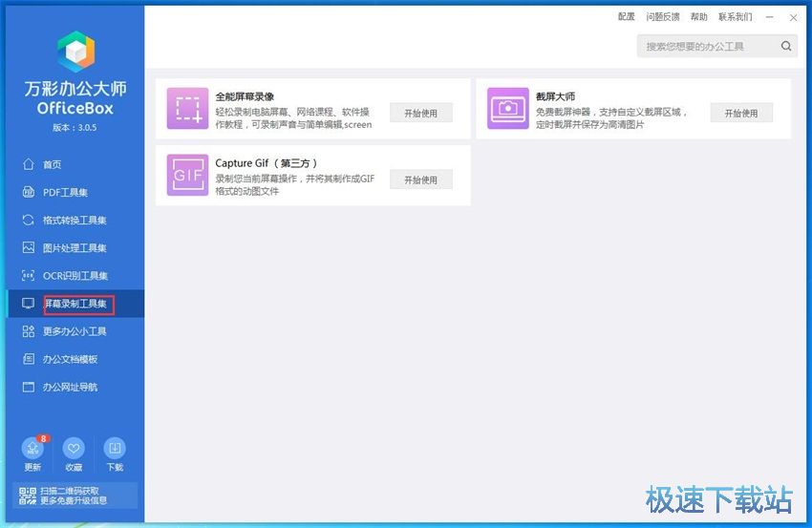This screenshot has width=812, height=528.
Task: Minimize the OfficeBox window
Action: [770, 17]
